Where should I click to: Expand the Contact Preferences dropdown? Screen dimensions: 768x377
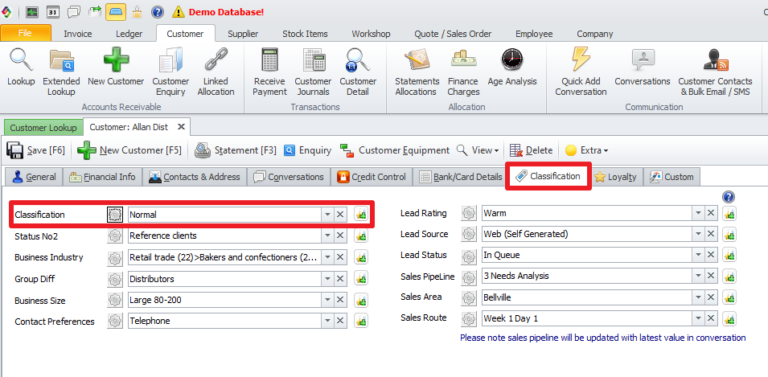pyautogui.click(x=327, y=321)
